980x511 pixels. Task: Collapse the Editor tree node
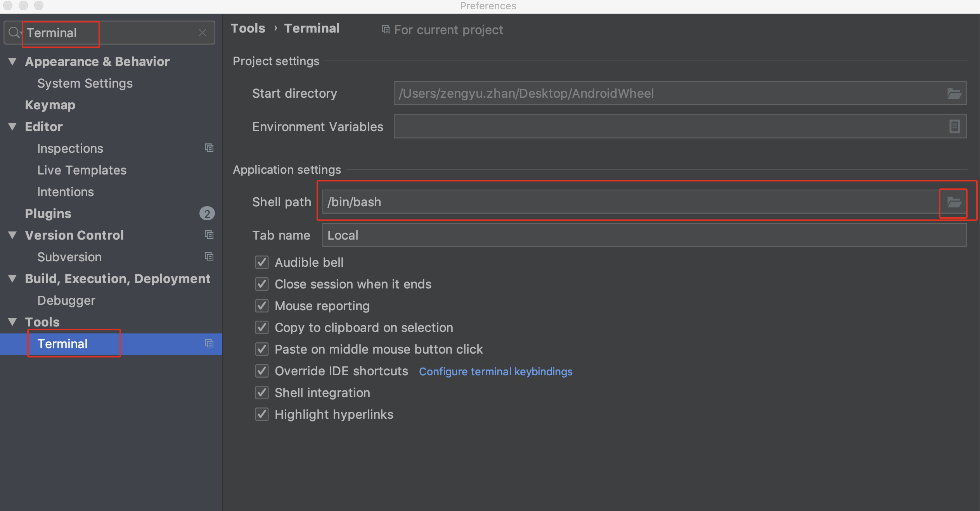click(x=12, y=126)
